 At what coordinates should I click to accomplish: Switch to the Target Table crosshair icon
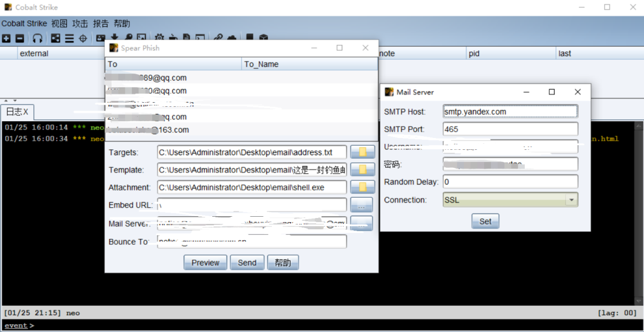[82, 38]
